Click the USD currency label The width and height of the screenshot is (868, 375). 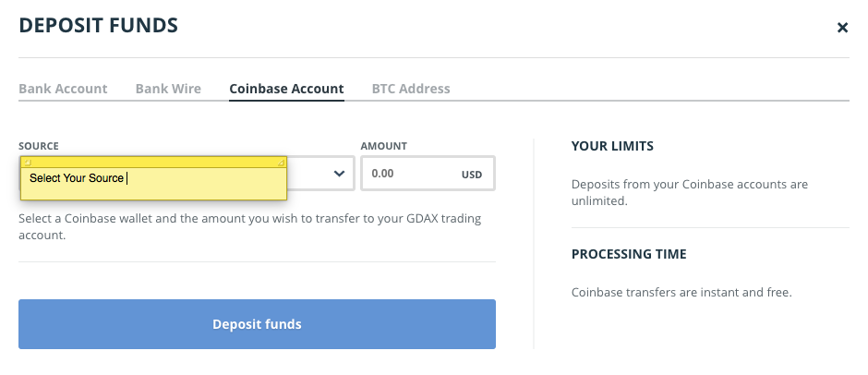coord(472,174)
